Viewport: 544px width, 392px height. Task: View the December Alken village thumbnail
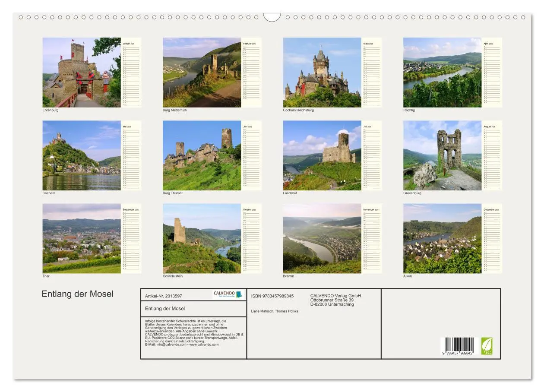coord(442,238)
